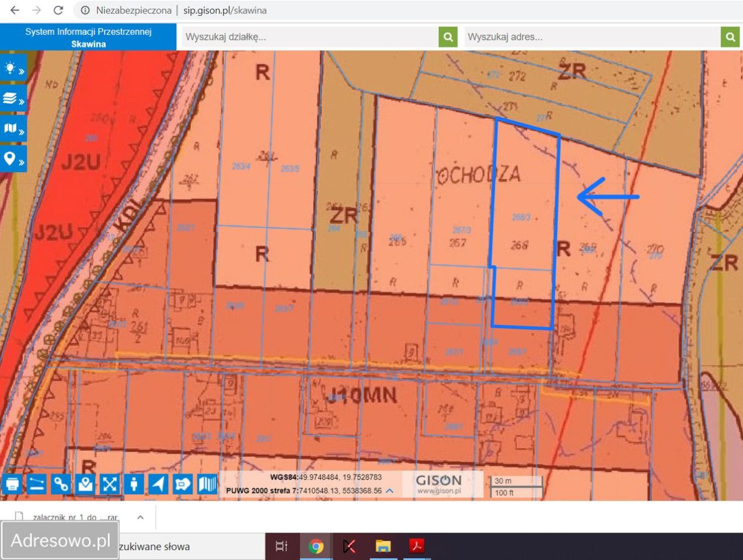Activate the street view pedestrian tool
Viewport: 743px width, 560px height.
click(134, 484)
